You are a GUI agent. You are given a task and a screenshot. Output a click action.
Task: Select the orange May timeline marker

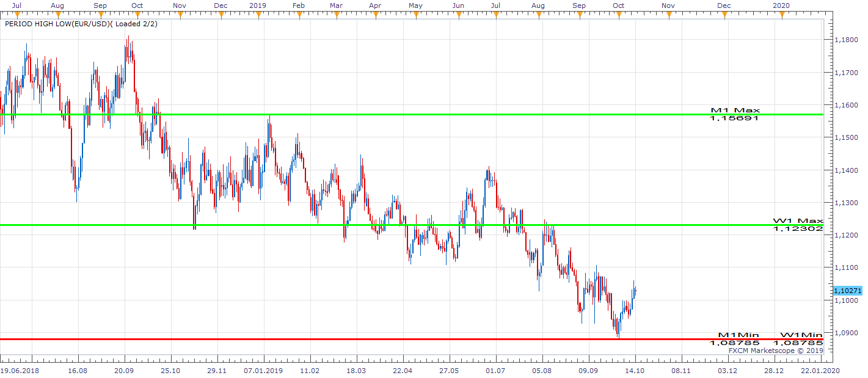[x=415, y=15]
